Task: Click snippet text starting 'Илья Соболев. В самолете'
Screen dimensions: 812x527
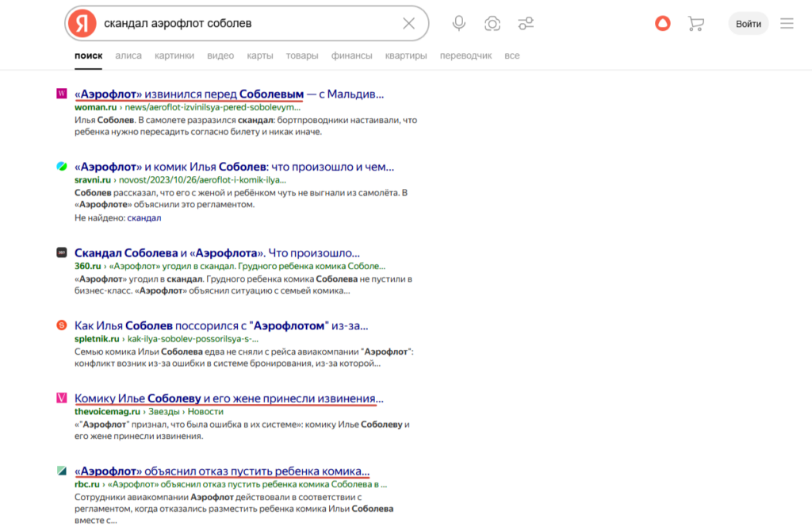Action: (246, 126)
